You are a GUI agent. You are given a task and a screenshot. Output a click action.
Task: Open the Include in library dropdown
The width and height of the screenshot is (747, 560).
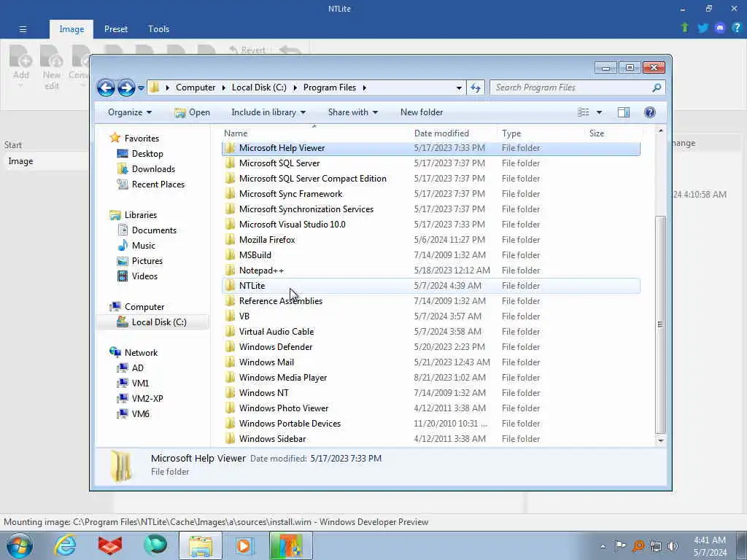tap(268, 112)
